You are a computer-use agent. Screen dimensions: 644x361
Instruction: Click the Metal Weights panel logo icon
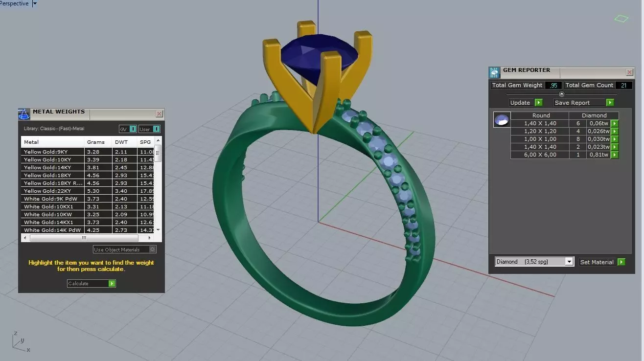click(24, 114)
